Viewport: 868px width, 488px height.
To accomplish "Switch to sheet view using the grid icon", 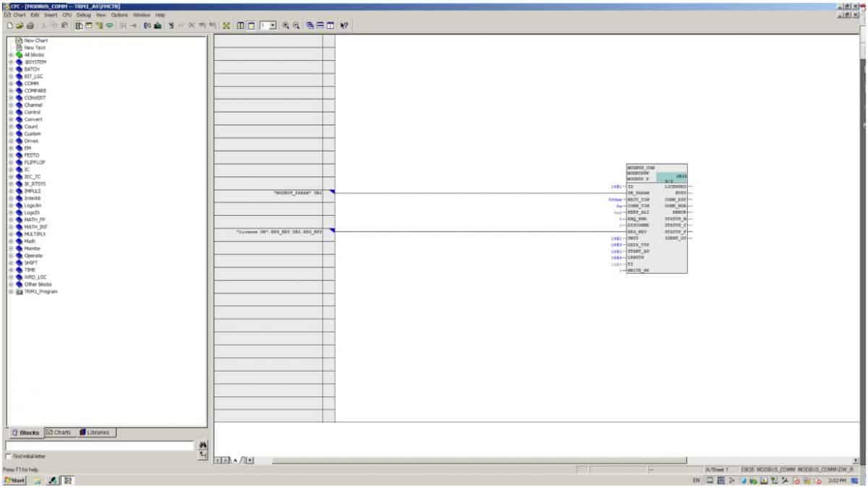I will point(240,24).
